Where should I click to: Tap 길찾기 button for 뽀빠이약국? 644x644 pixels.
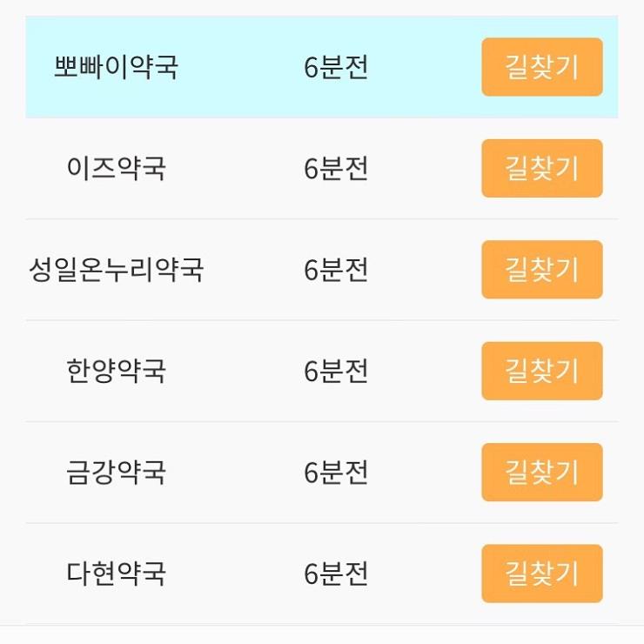coord(541,67)
